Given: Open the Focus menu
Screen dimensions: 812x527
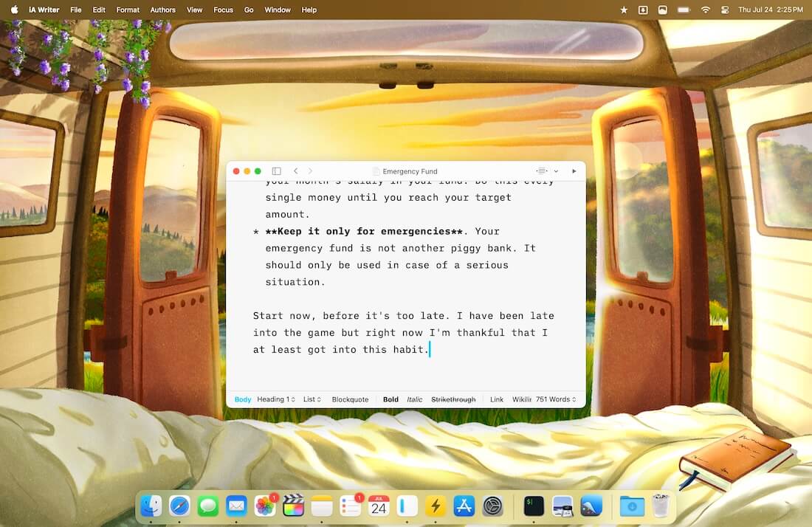Looking at the screenshot, I should tap(223, 10).
